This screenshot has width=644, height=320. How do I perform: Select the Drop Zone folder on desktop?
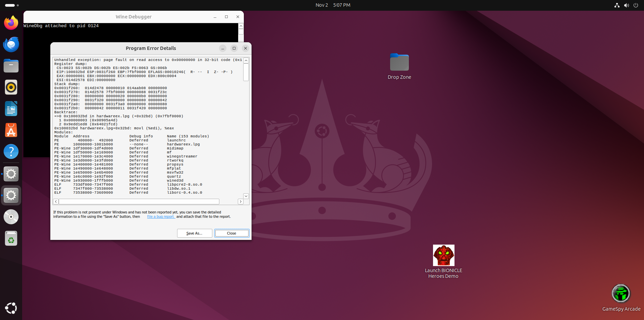399,66
